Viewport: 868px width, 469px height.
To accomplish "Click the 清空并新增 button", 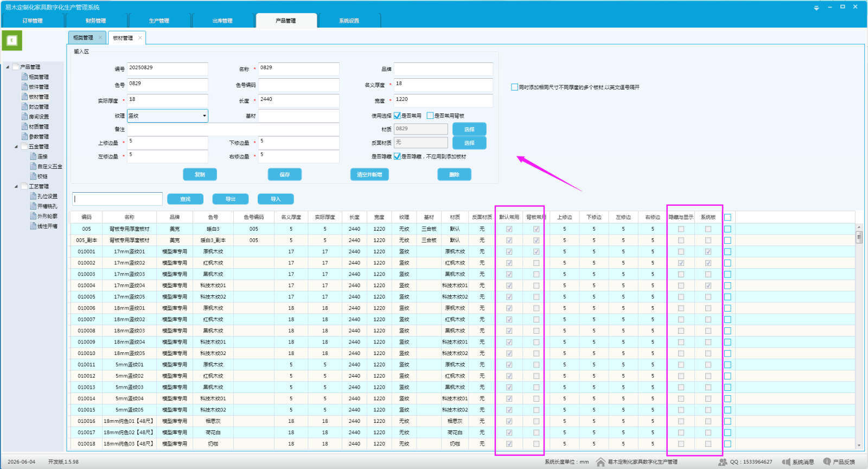I will click(x=369, y=174).
